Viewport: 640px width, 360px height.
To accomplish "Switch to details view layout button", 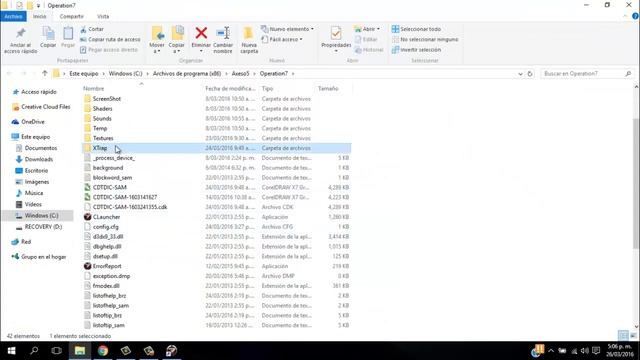I will (x=623, y=336).
